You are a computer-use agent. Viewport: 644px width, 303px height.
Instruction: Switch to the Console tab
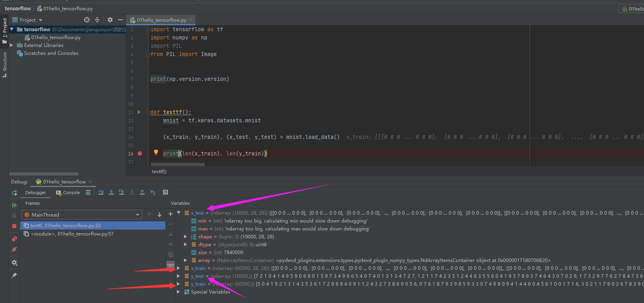pyautogui.click(x=68, y=193)
